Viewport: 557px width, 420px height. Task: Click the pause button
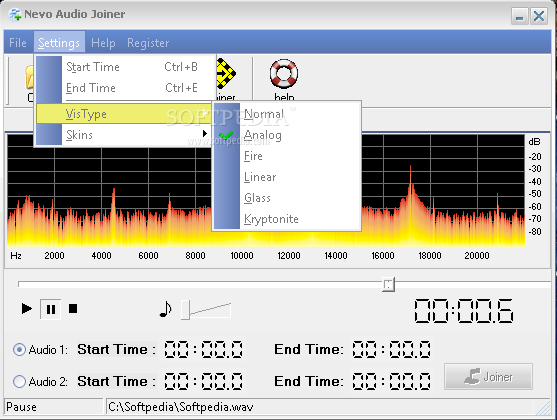[x=50, y=309]
